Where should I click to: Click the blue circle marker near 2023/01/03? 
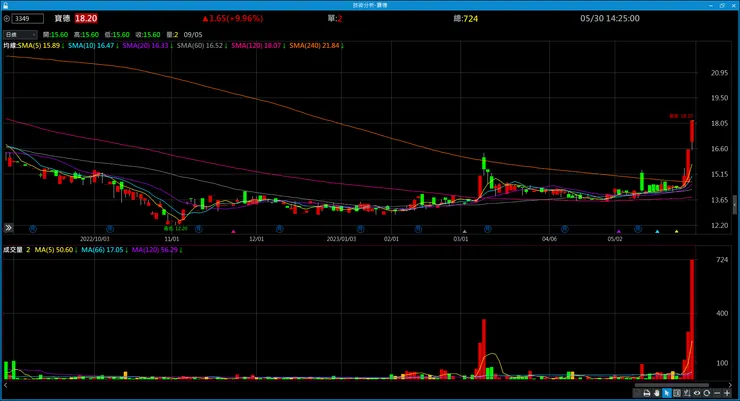(361, 229)
